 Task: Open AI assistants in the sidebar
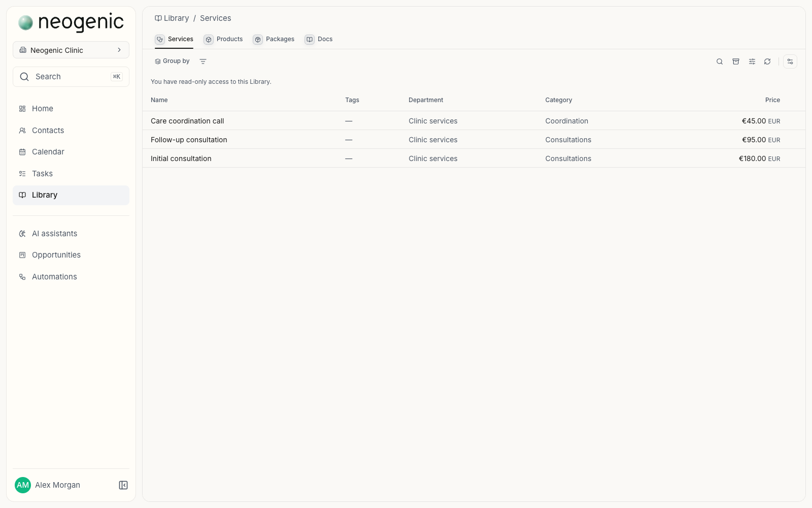point(71,234)
